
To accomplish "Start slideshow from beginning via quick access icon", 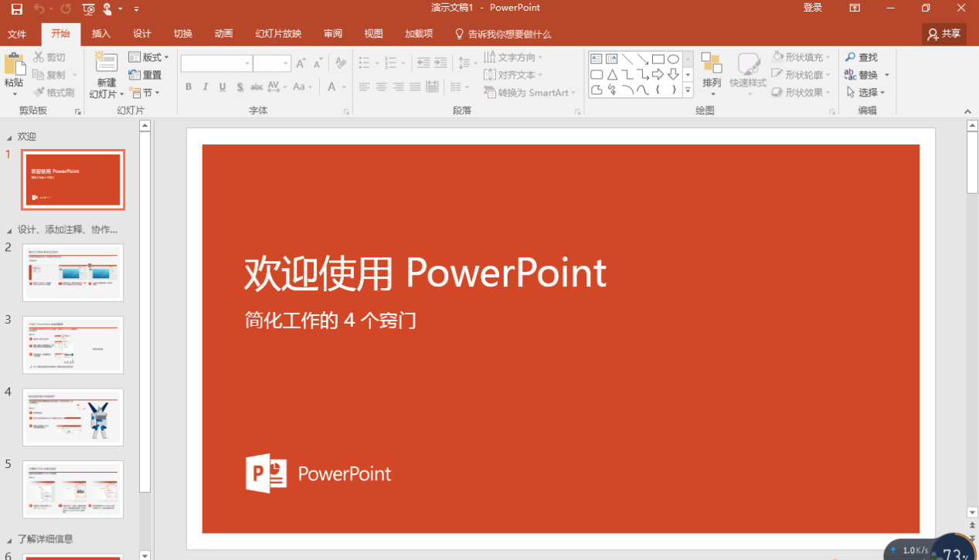I will [x=89, y=8].
